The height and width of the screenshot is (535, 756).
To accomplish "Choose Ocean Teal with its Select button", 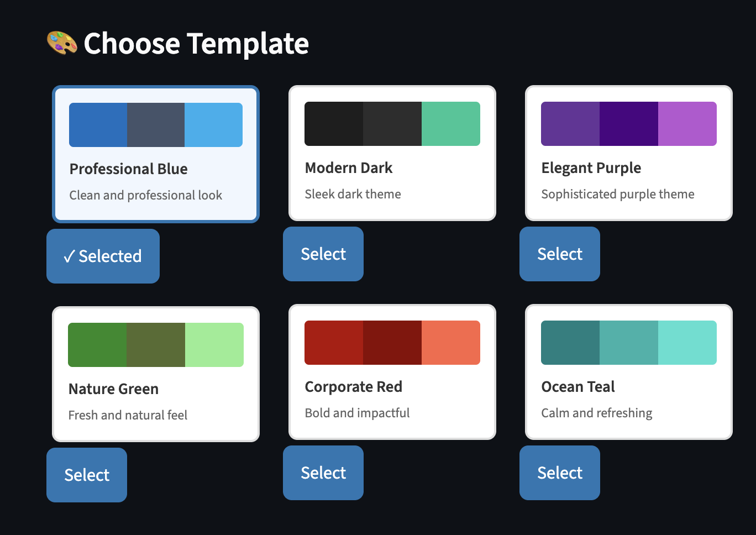I will pyautogui.click(x=559, y=473).
